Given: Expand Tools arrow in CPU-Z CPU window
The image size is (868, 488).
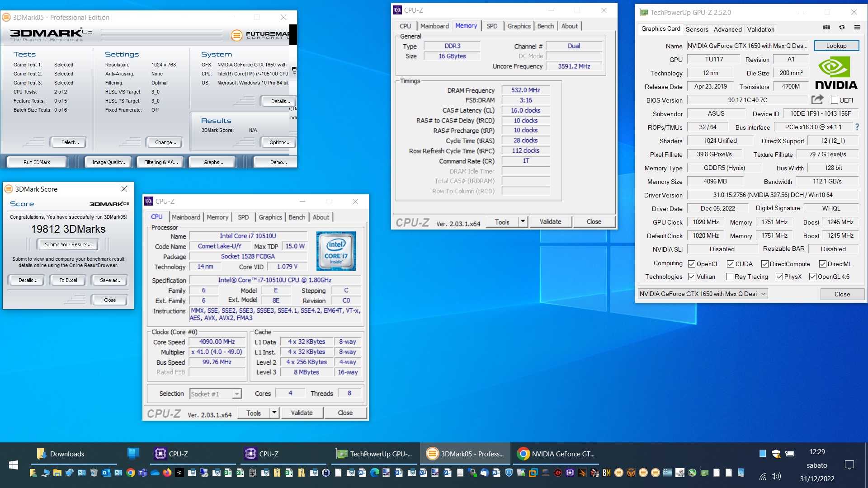Looking at the screenshot, I should [274, 413].
